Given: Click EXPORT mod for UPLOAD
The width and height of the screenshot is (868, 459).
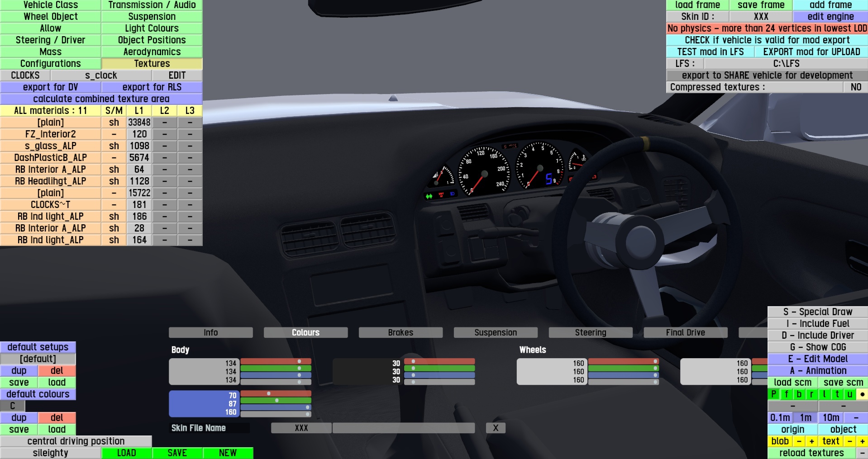Looking at the screenshot, I should (811, 52).
